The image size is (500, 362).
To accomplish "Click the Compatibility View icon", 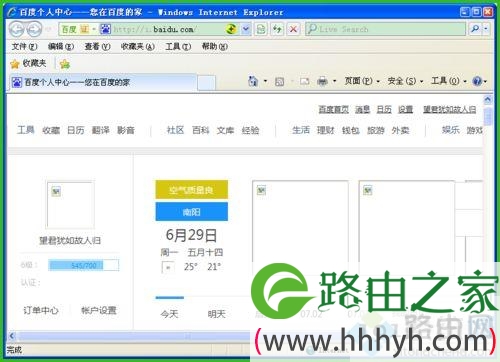I will [261, 29].
